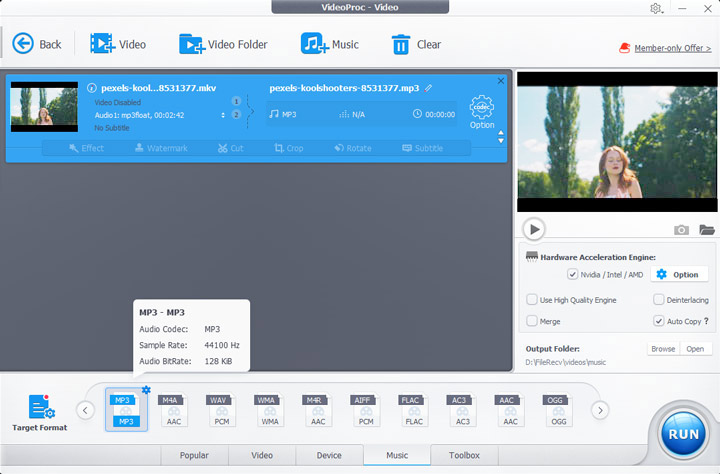Open the Subtitle tool
This screenshot has width=720, height=474.
pyautogui.click(x=422, y=148)
